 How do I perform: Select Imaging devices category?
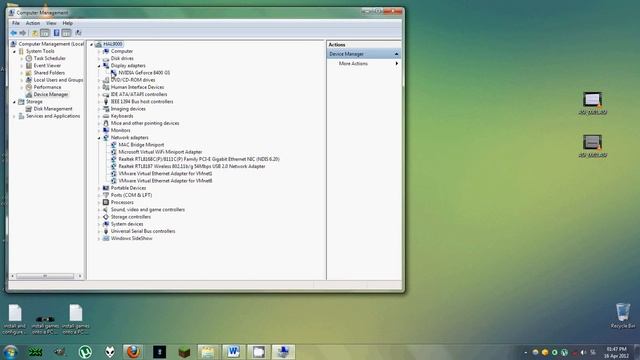pyautogui.click(x=128, y=109)
